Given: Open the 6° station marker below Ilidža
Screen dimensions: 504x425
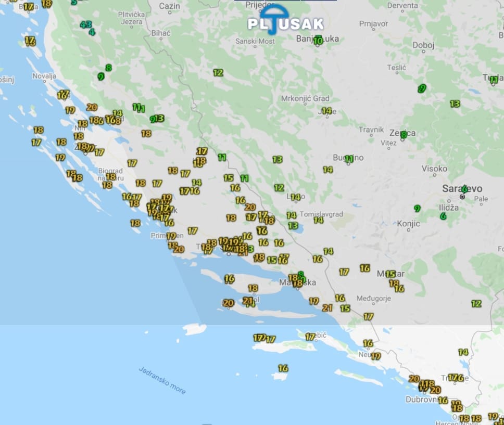Looking at the screenshot, I should (x=443, y=216).
